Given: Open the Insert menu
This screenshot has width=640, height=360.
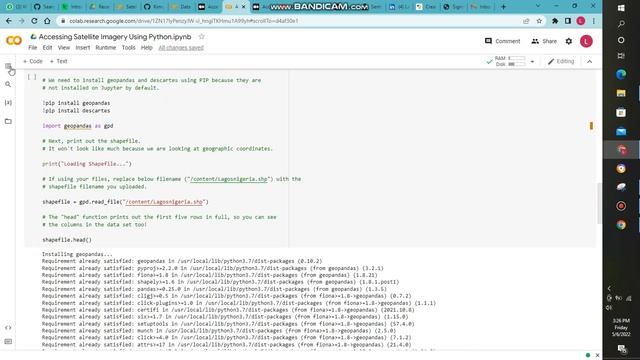Looking at the screenshot, I should pos(82,48).
